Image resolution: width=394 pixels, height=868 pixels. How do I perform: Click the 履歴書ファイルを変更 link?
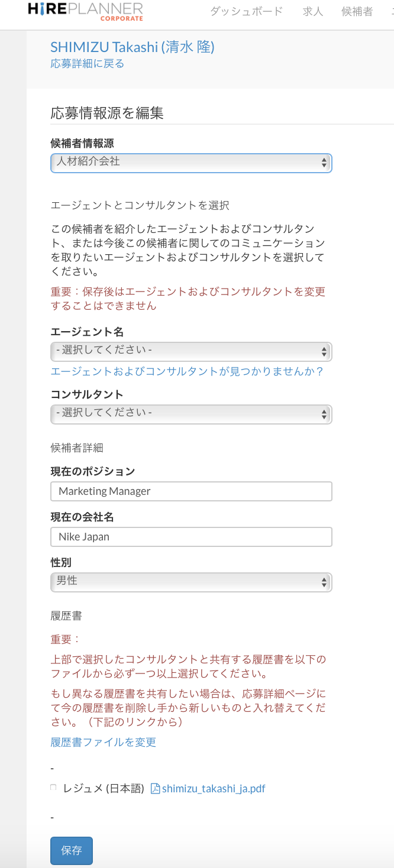[104, 742]
